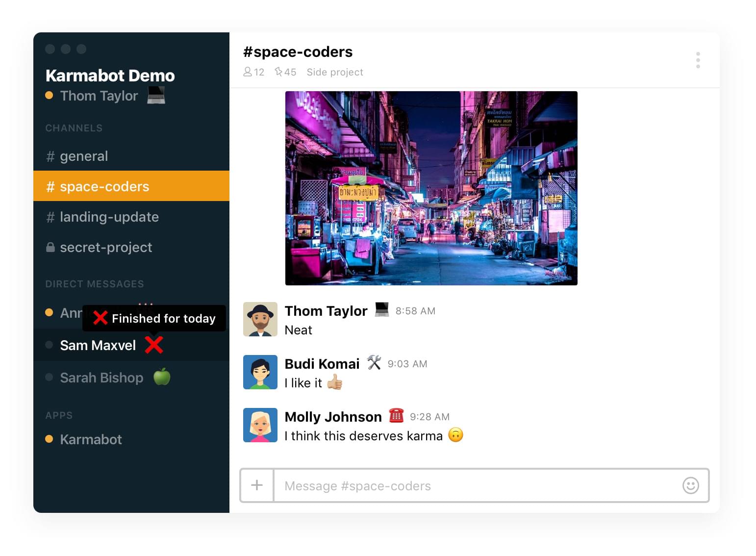The image size is (756, 556).
Task: Open the emoji picker in message box
Action: [690, 486]
